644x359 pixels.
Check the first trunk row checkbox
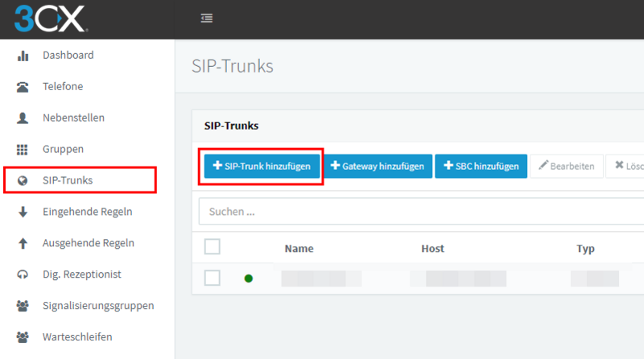pyautogui.click(x=213, y=278)
